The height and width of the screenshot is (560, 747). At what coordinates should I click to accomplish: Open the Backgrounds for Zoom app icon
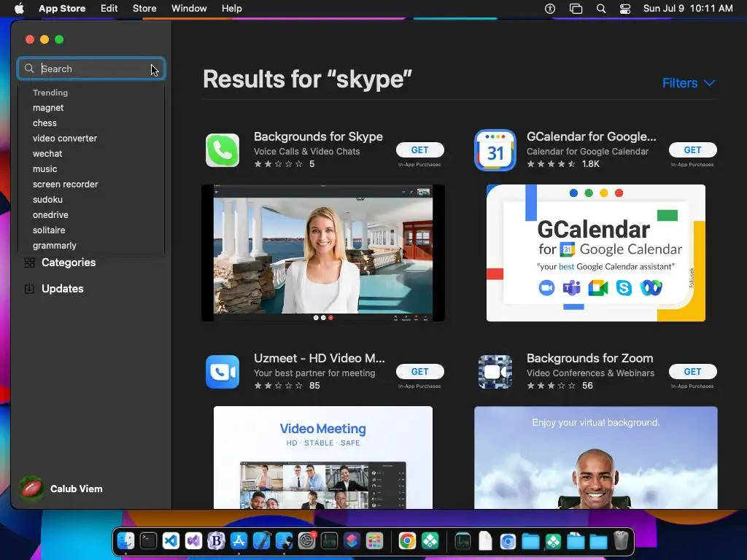[495, 372]
